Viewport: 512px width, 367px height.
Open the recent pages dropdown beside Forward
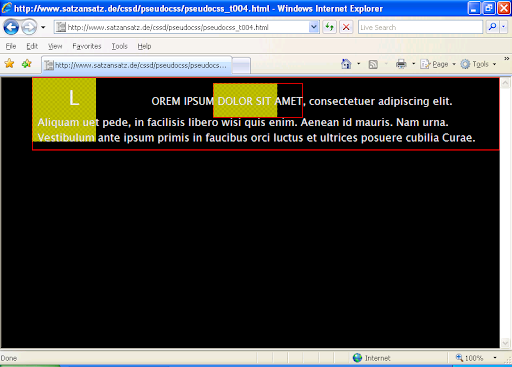(43, 27)
